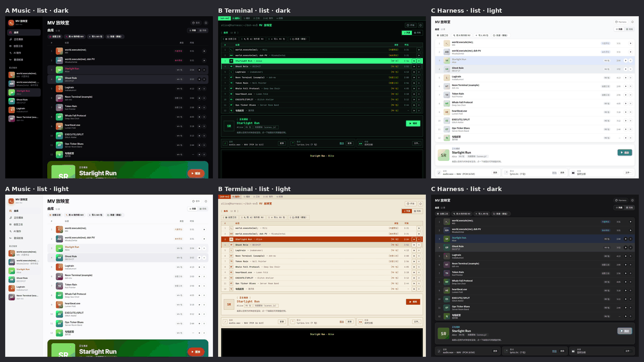
Task: Open 文件… picker in C Harness dark
Action: coord(628,351)
